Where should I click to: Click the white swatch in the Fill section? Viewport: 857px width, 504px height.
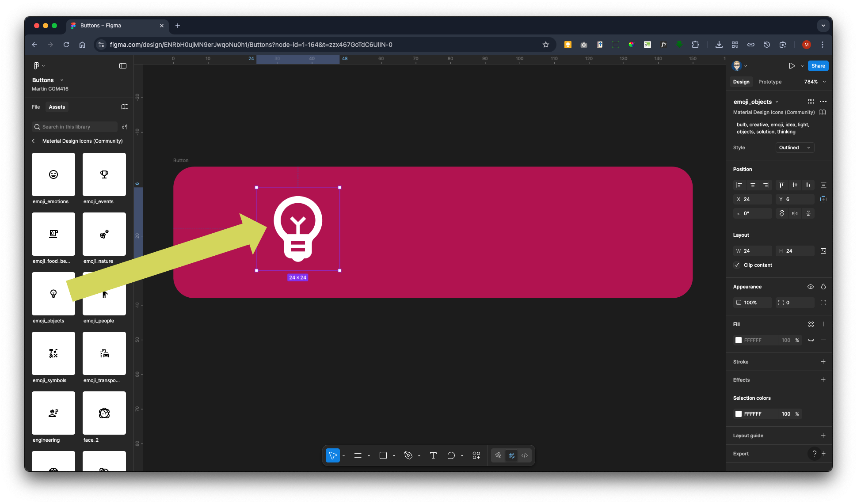coord(739,340)
